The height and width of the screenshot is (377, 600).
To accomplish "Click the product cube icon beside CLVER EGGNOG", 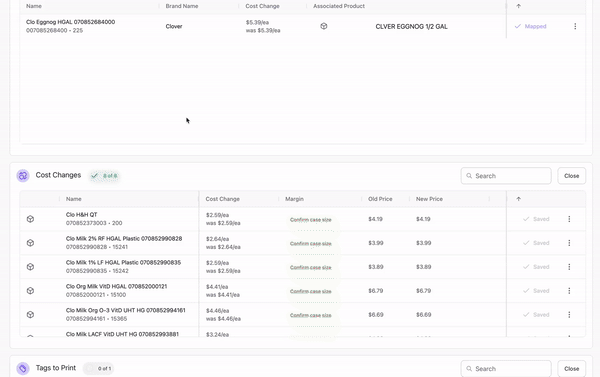I will [x=324, y=26].
